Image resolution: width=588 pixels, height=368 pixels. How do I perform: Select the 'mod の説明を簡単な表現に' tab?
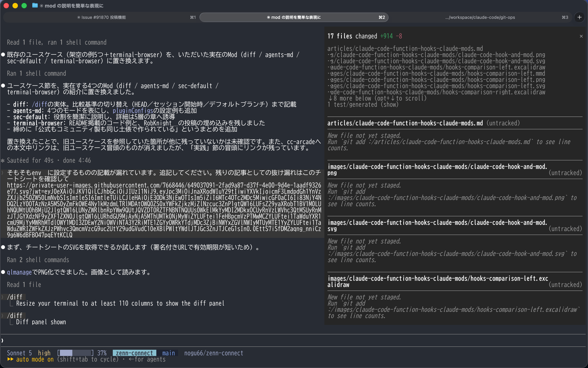[294, 17]
